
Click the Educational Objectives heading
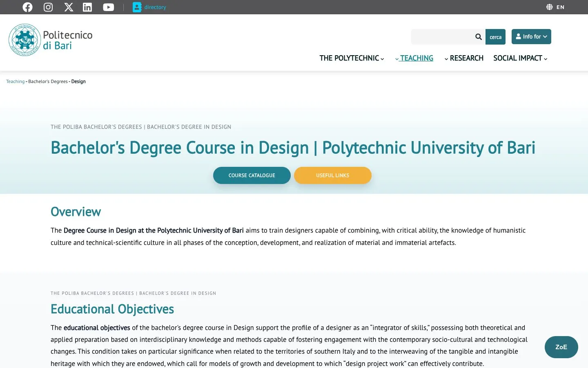[x=112, y=309]
